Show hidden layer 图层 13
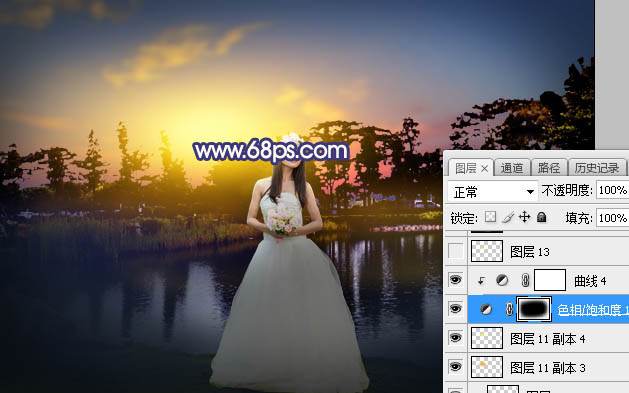 [x=455, y=251]
